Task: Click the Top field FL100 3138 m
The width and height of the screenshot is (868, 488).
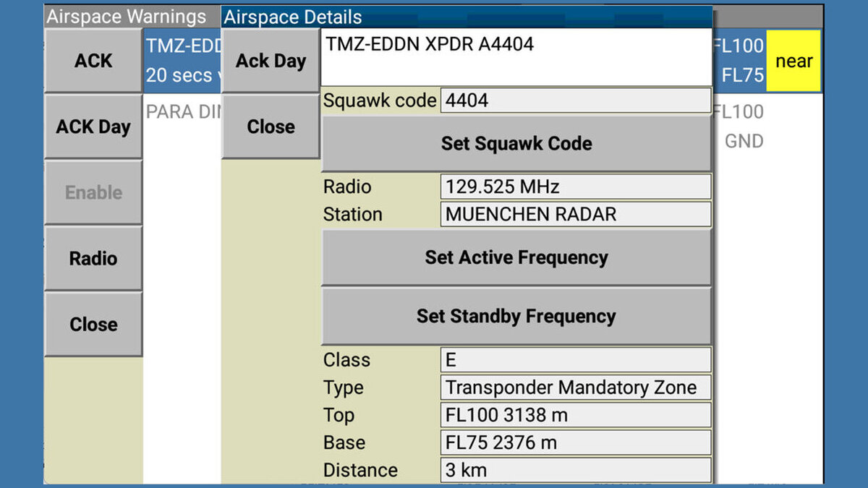Action: click(575, 415)
